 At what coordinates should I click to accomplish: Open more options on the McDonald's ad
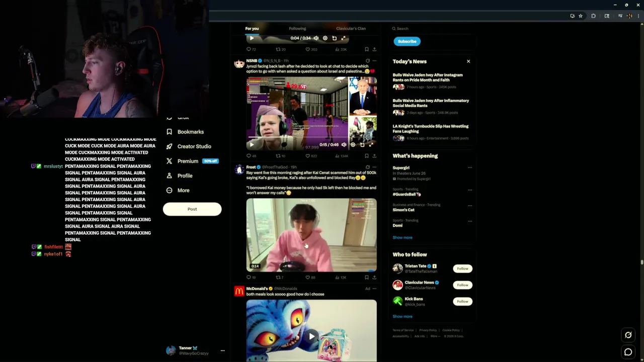pyautogui.click(x=374, y=289)
